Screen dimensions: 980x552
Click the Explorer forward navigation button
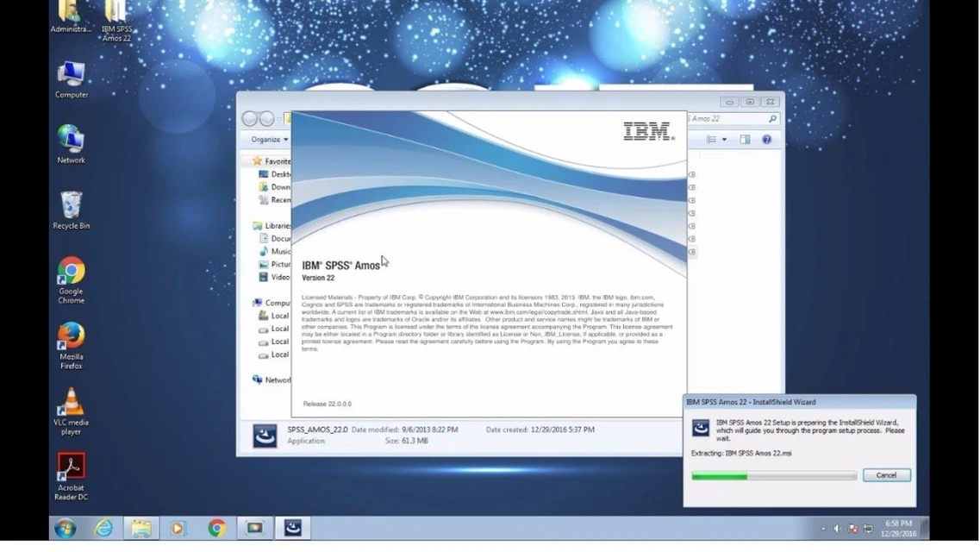pos(267,119)
